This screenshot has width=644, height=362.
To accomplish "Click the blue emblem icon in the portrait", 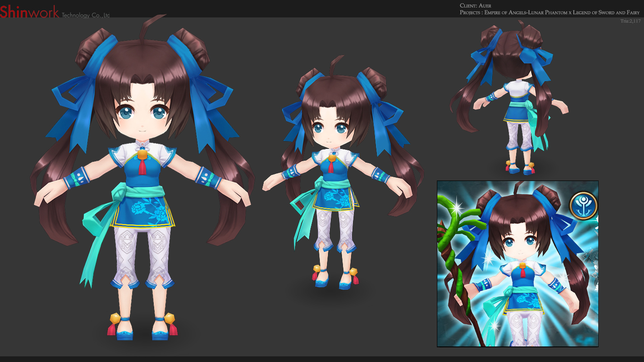I will [584, 206].
